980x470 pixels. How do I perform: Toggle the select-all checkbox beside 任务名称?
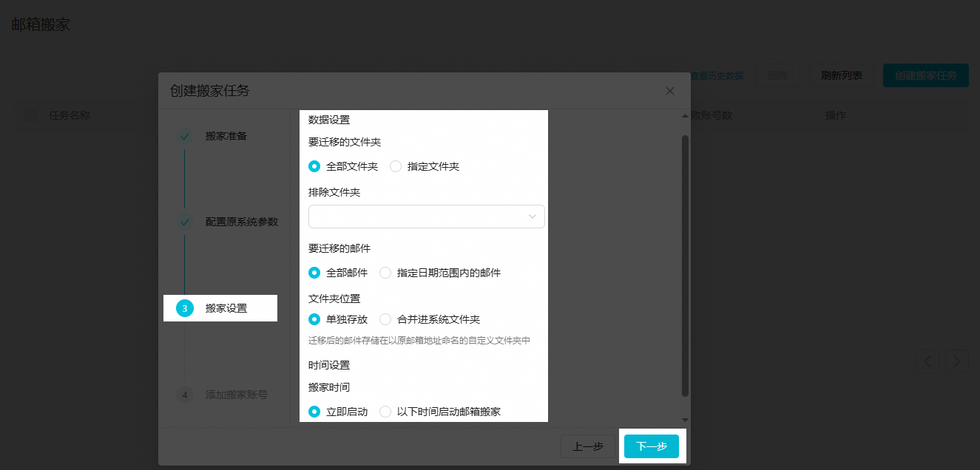31,115
